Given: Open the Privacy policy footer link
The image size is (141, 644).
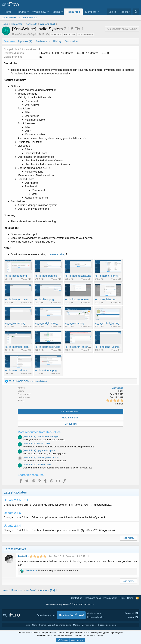Looking at the screenshot, I should point(110,598).
